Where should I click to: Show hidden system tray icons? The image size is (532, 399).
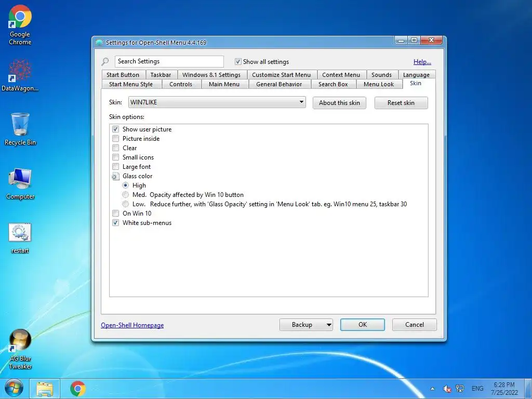(432, 389)
